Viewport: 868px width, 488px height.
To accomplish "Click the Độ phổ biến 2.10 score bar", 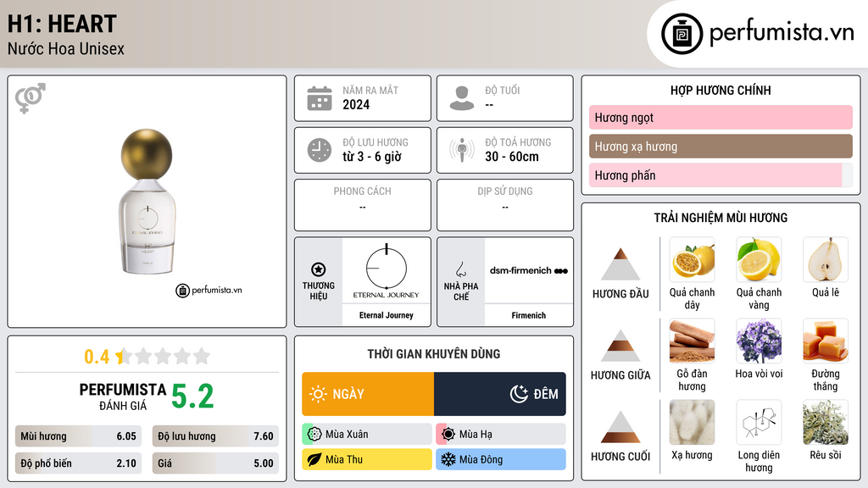I will 79,463.
